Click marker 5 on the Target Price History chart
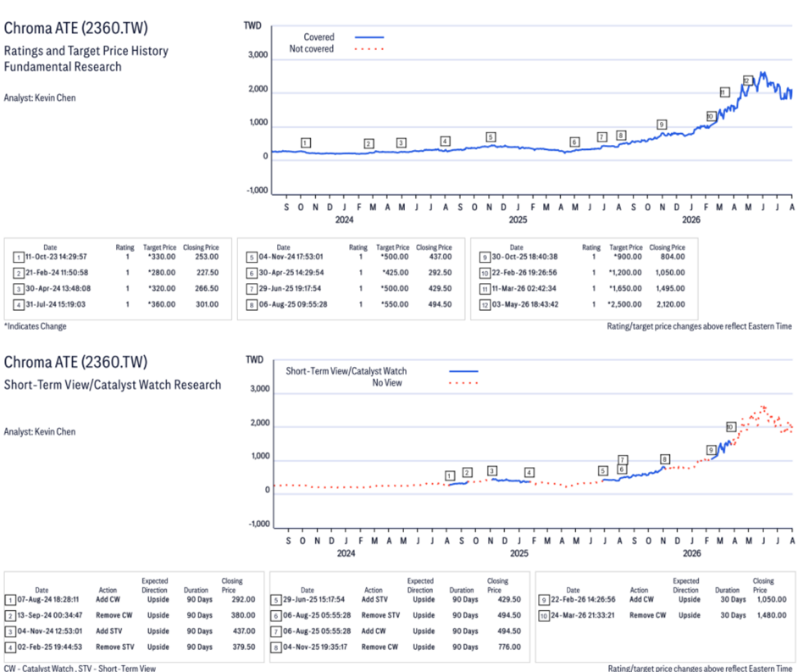The width and height of the screenshot is (798, 672). point(490,137)
